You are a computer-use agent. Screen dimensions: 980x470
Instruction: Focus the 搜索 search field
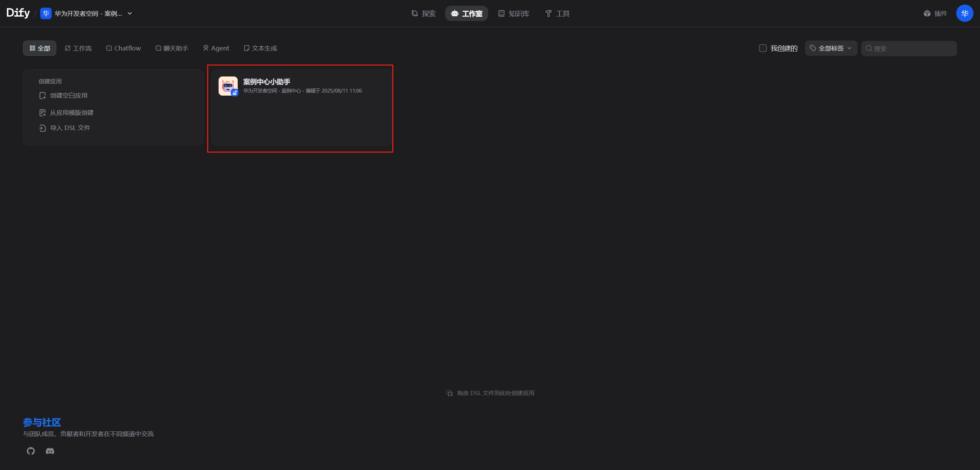coord(909,48)
